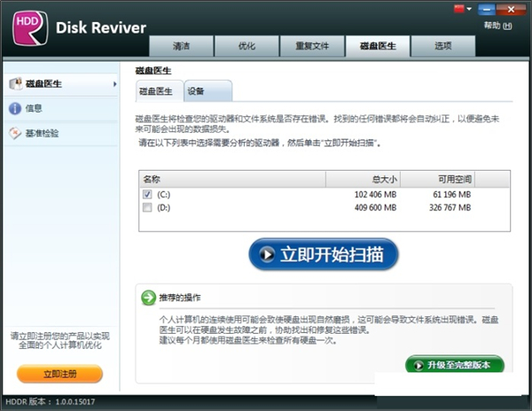Select 信息 in the sidebar
532x411 pixels.
pos(61,108)
